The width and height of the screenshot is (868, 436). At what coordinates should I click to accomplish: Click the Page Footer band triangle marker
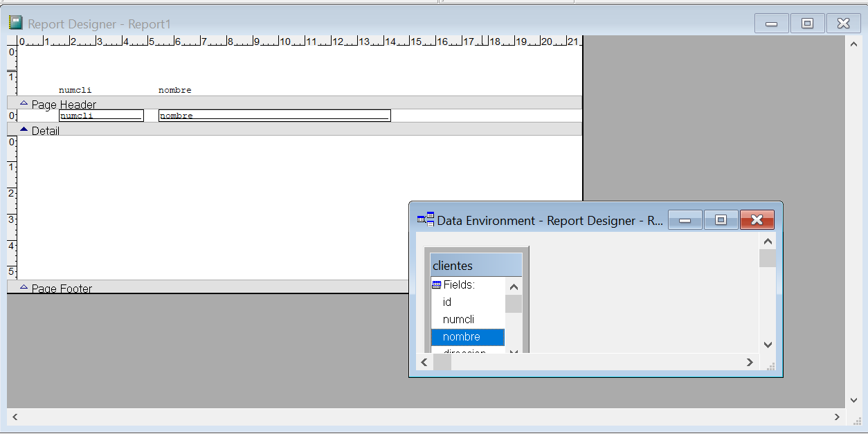coord(24,287)
